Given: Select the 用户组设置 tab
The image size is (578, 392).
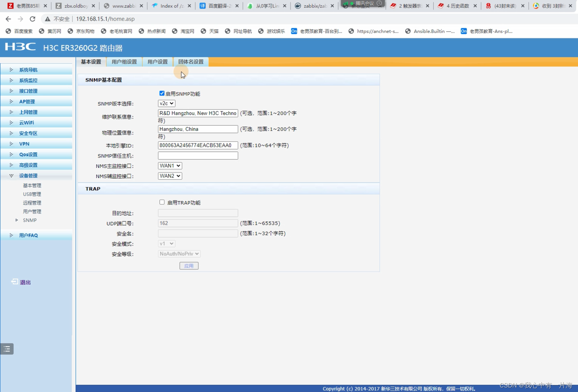Looking at the screenshot, I should pos(124,62).
